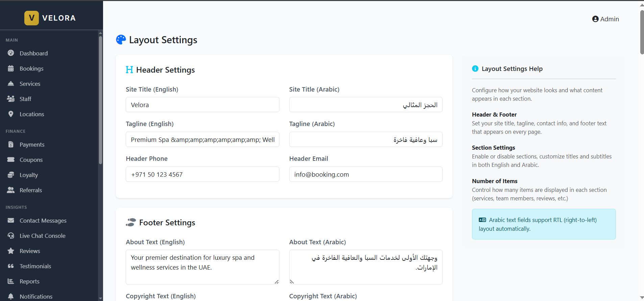Screen dimensions: 644x301
Task: Click the Velora logo badge
Action: pyautogui.click(x=31, y=18)
